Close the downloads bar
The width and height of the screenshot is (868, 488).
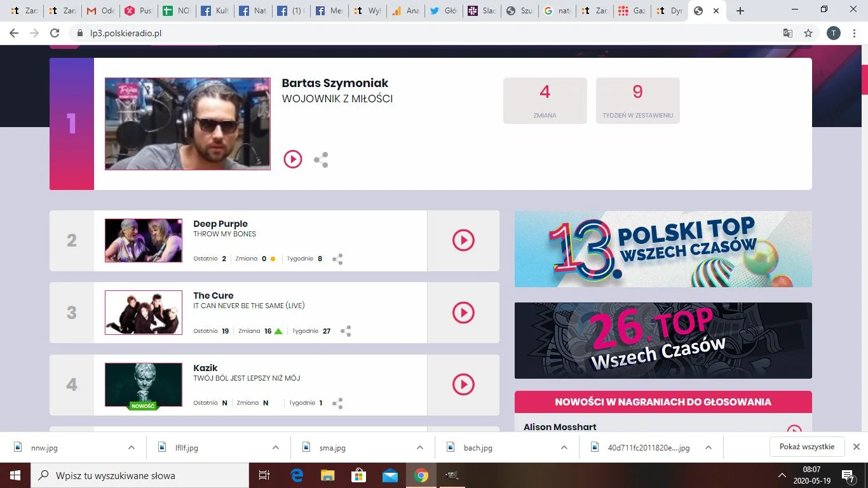click(x=856, y=447)
